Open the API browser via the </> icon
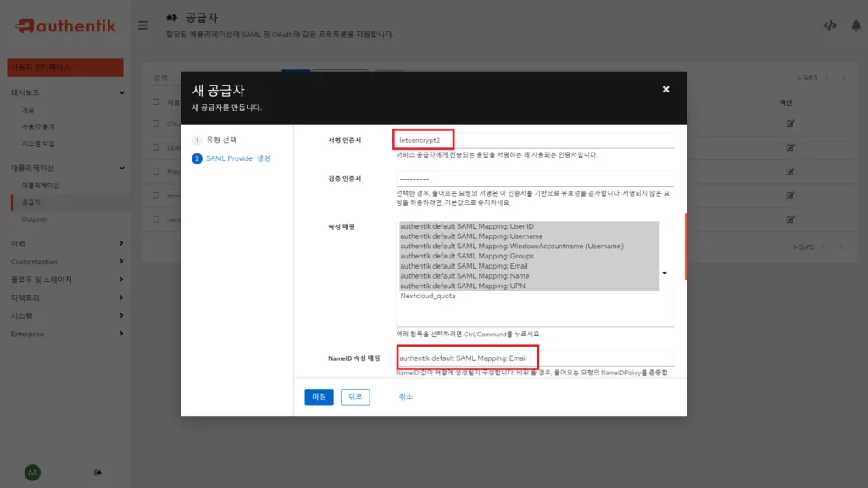 click(829, 26)
